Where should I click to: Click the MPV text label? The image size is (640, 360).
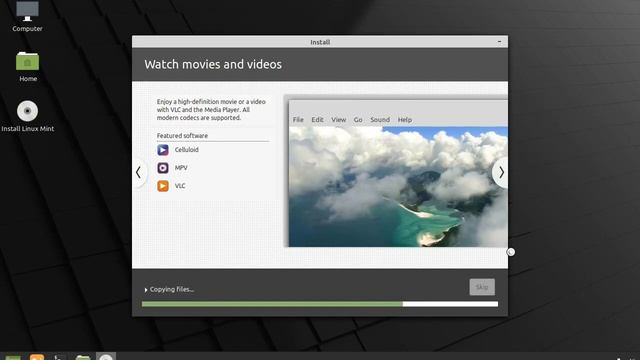point(181,168)
